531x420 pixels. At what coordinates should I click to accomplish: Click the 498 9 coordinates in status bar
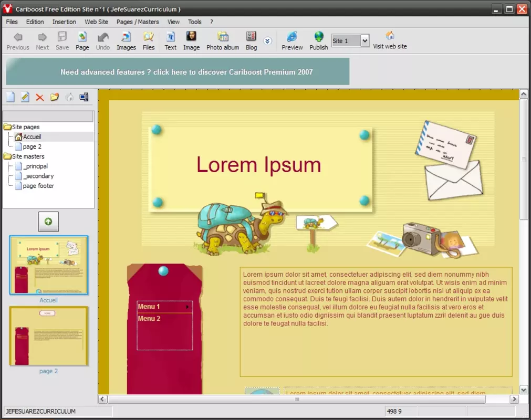[394, 411]
